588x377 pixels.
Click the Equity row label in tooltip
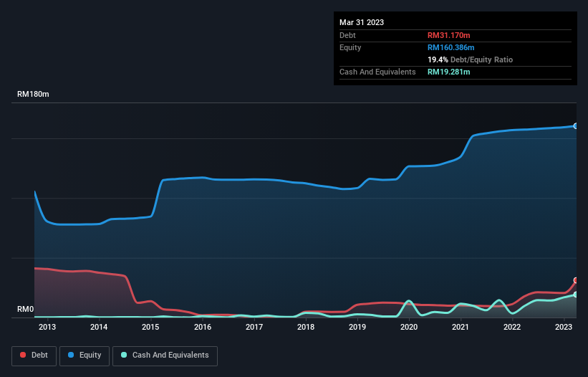pos(350,47)
